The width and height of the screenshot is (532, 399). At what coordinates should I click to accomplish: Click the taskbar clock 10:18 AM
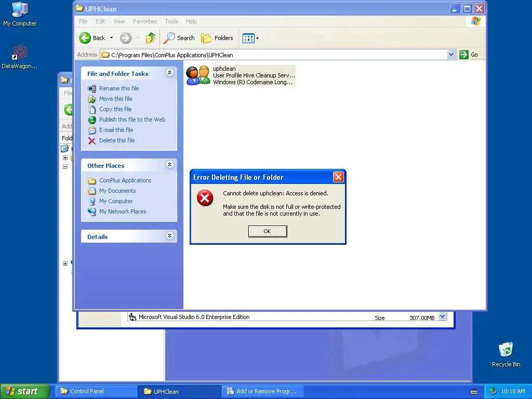513,391
